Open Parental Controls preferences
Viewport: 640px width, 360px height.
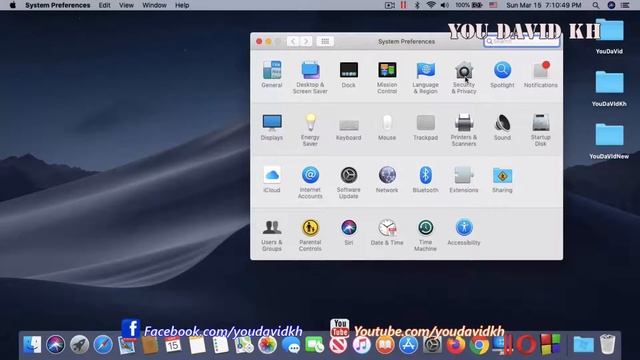310,235
